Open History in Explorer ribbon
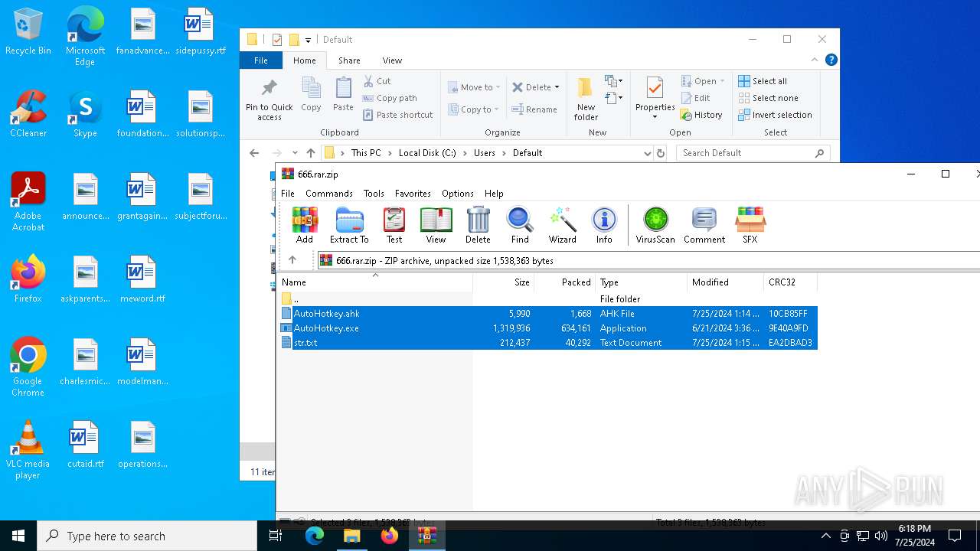 tap(701, 115)
